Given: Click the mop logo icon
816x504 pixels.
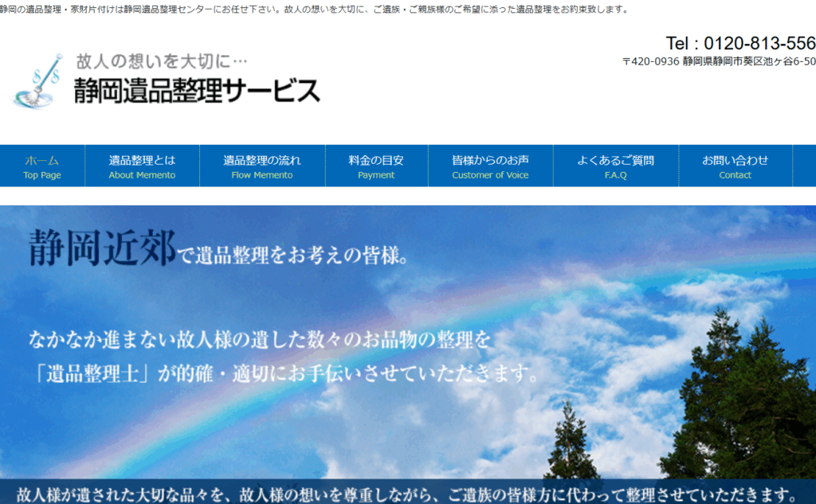Looking at the screenshot, I should 37,80.
